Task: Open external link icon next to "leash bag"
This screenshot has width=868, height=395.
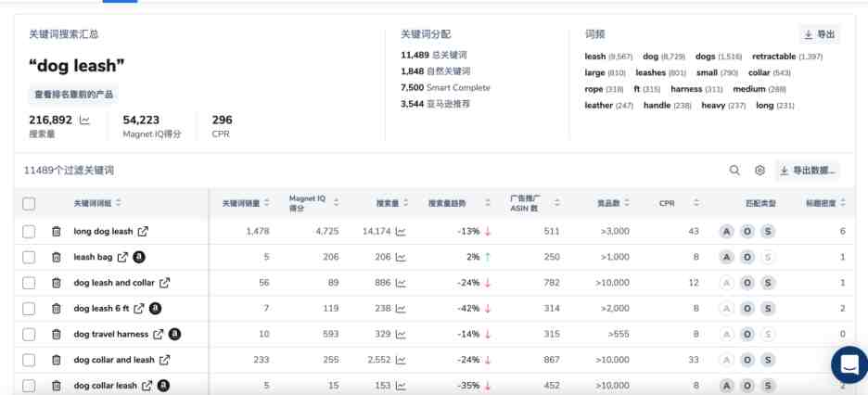Action: coord(123,257)
